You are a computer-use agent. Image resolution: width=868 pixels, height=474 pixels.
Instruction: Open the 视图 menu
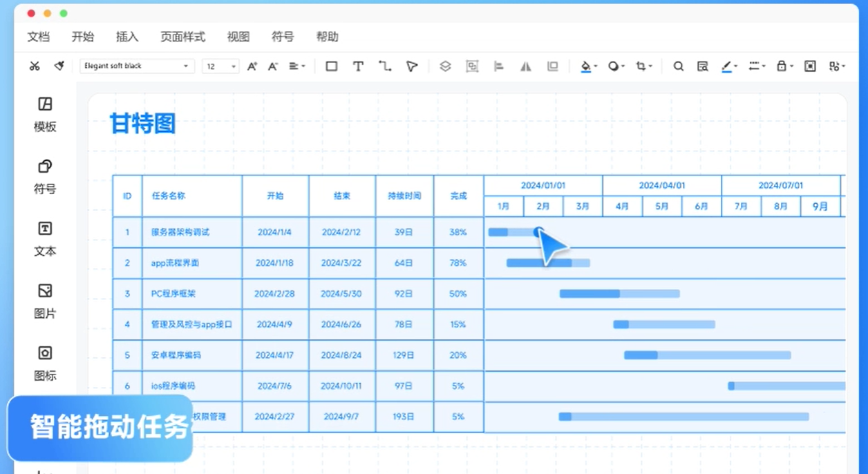(x=238, y=37)
